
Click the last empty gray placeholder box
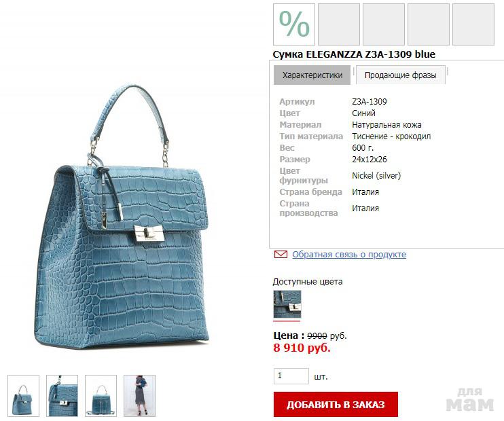[473, 24]
